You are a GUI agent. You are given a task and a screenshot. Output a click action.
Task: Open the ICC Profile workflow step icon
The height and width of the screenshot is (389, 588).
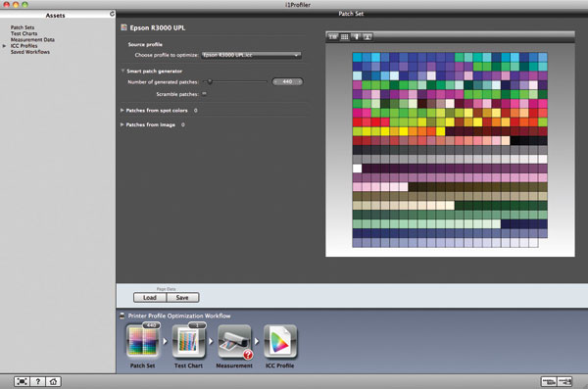click(280, 341)
